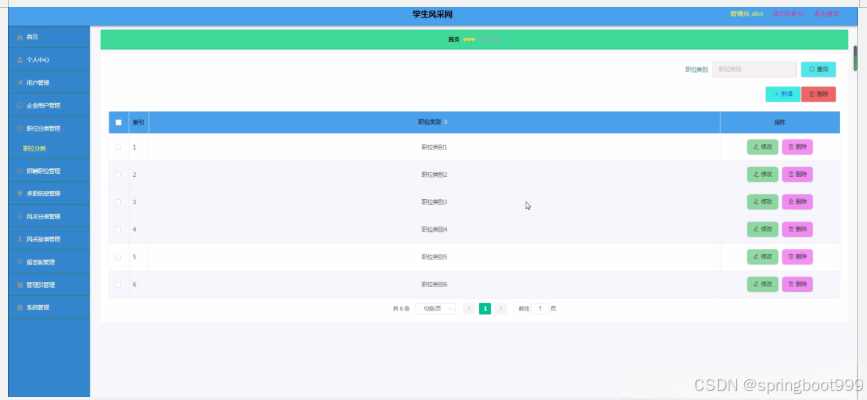This screenshot has height=400, width=867.
Task: Click the 退出到前台 link in header
Action: coord(788,14)
